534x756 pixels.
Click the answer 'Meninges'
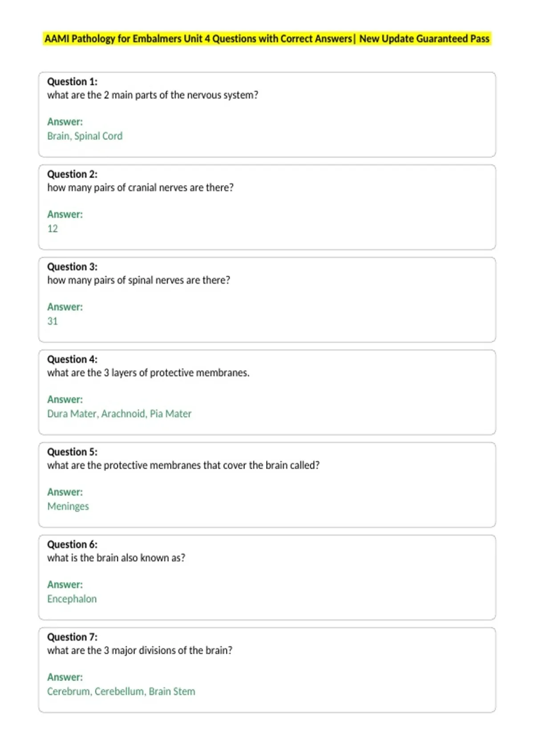68,507
